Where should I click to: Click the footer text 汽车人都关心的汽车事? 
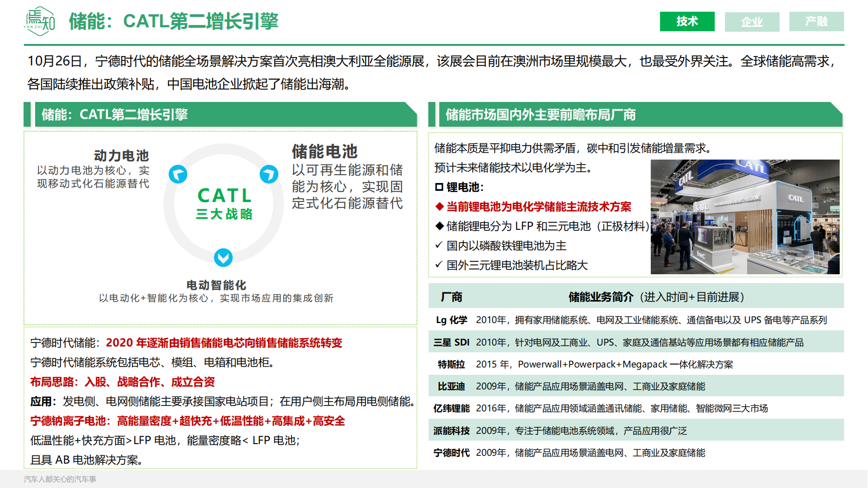60,479
